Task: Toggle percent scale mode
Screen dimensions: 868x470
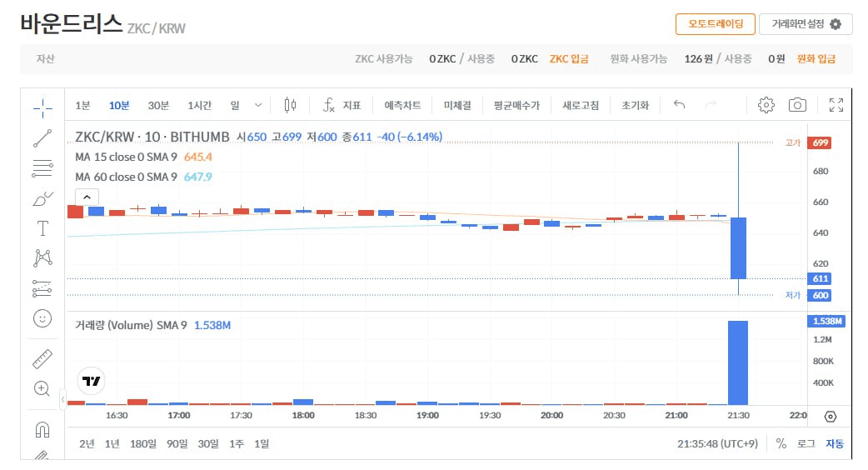Action: point(781,443)
